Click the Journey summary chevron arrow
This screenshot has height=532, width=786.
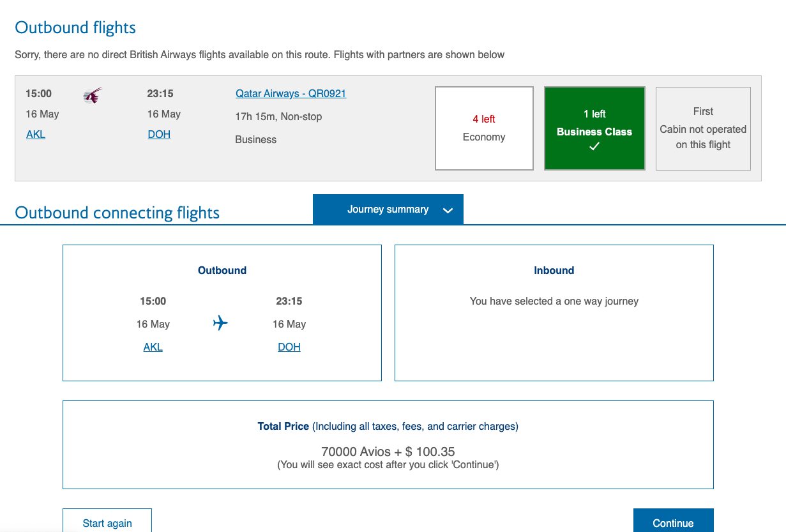tap(448, 210)
